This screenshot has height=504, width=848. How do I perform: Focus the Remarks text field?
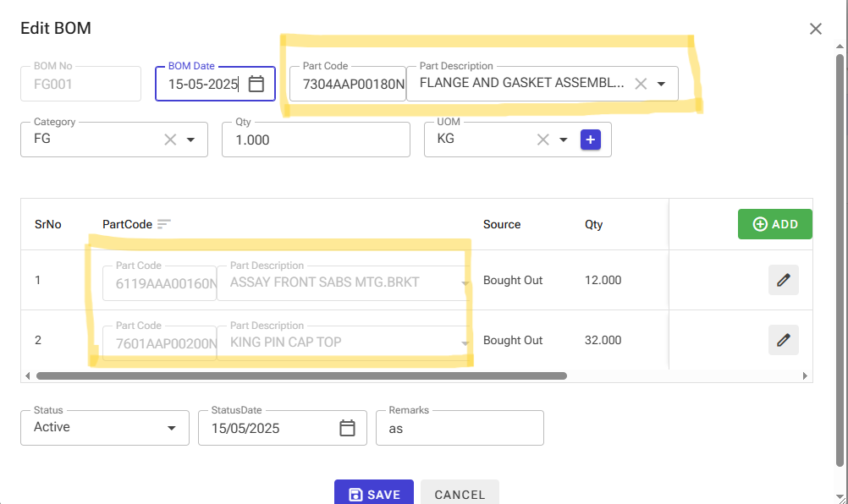tap(460, 428)
